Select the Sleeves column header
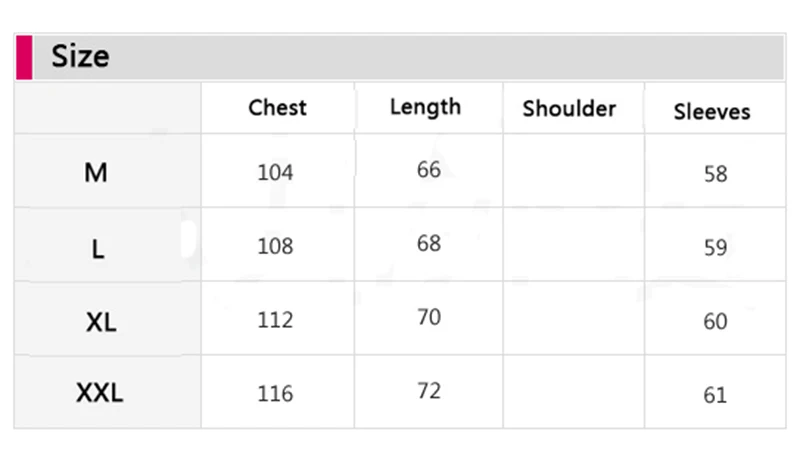 click(x=712, y=111)
